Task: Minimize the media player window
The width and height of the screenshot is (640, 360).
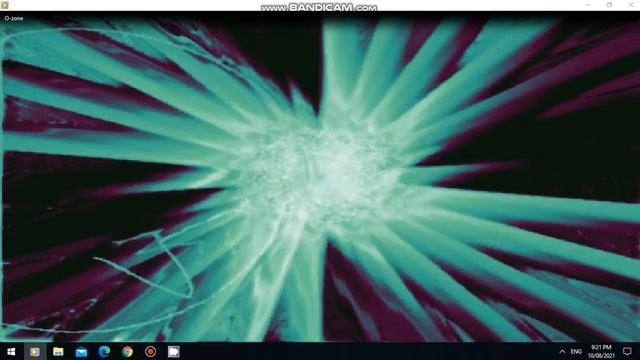Action: pos(588,4)
